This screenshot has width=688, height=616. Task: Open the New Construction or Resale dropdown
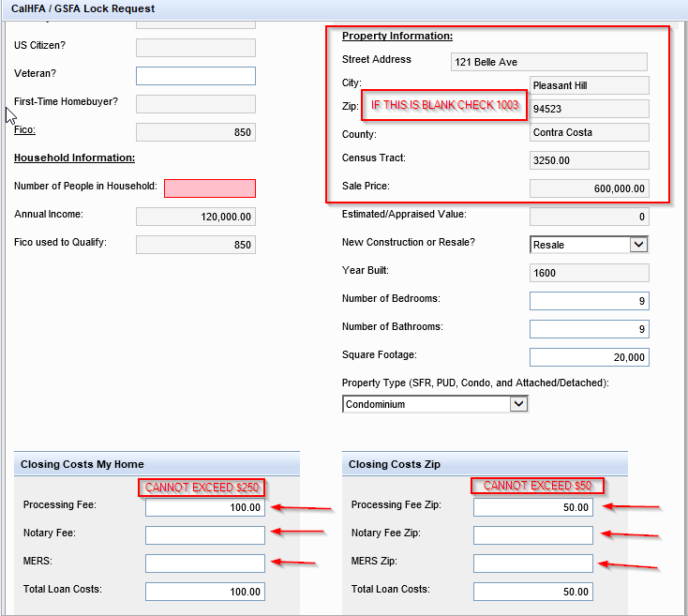point(590,245)
